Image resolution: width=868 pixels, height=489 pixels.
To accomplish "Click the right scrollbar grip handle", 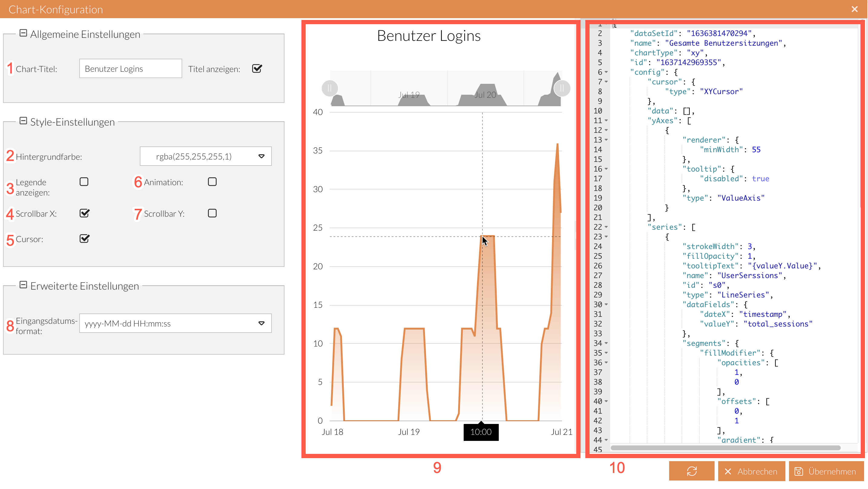I will click(x=562, y=88).
